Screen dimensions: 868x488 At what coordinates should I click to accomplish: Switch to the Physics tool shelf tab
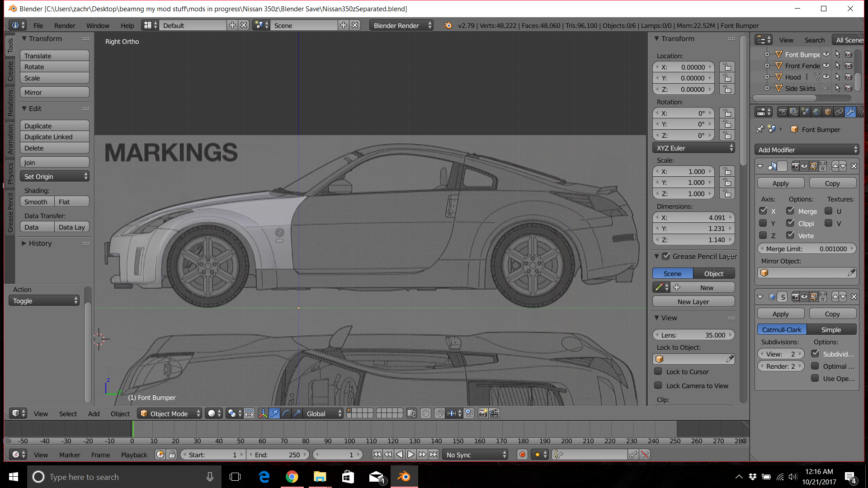[x=10, y=173]
